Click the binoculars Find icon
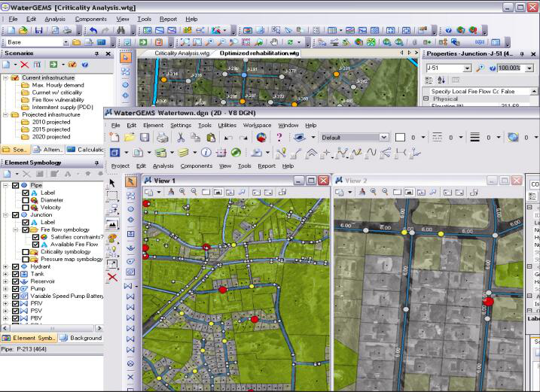 (x=121, y=30)
